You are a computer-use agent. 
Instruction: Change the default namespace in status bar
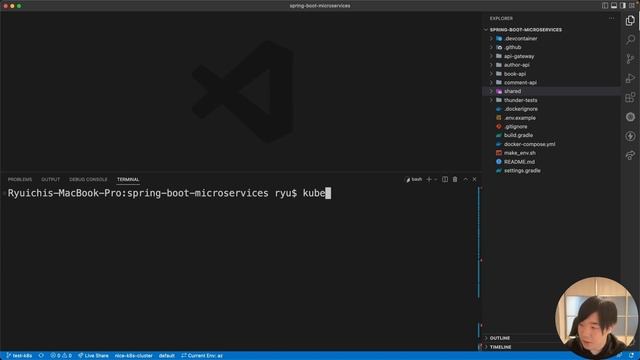point(167,356)
